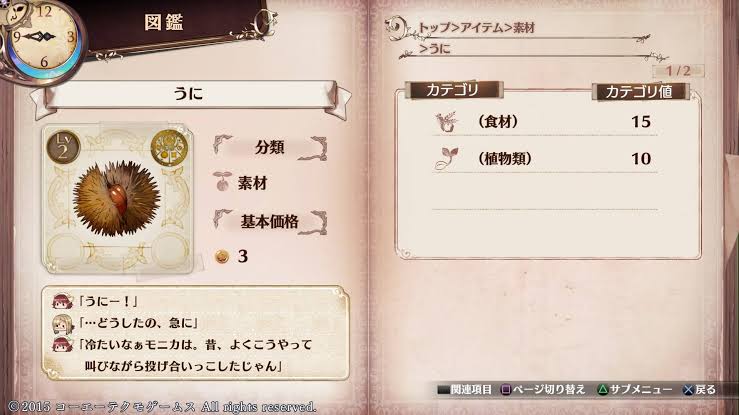Click the gold element emblem on card

169,147
